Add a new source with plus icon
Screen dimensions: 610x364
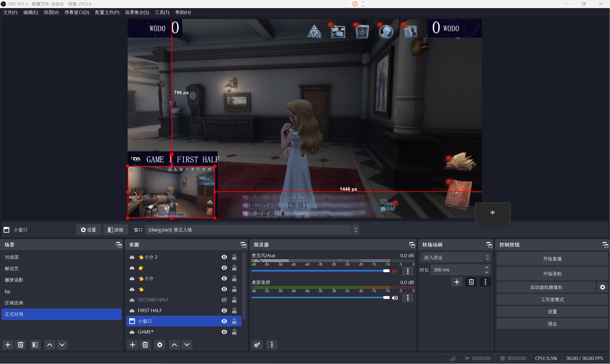pyautogui.click(x=133, y=345)
